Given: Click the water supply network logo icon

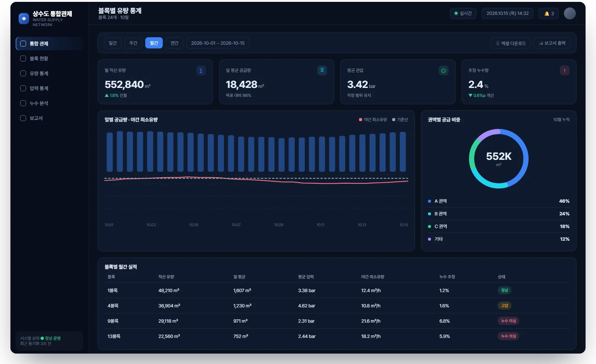Looking at the screenshot, I should tap(24, 19).
